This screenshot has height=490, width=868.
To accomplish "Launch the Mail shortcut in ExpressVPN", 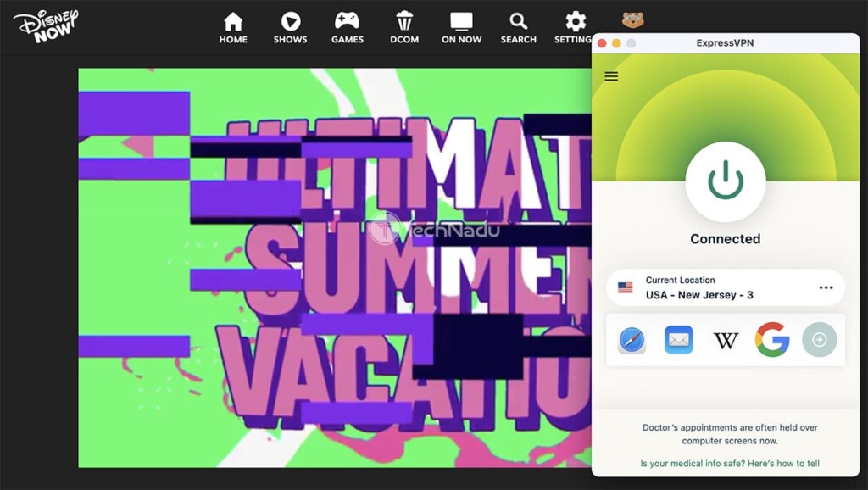I will (679, 339).
